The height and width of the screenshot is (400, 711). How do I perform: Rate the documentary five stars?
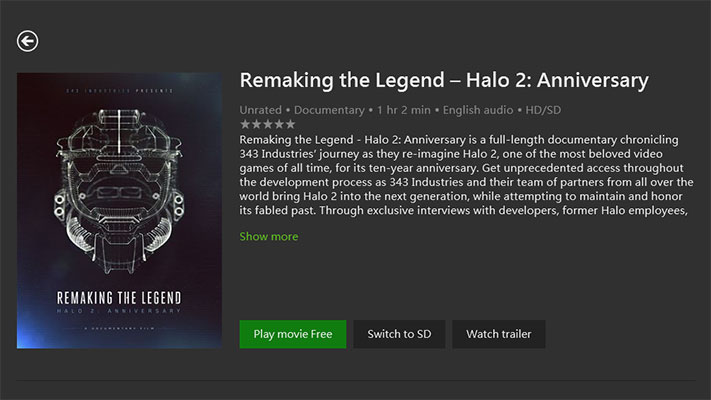(289, 124)
